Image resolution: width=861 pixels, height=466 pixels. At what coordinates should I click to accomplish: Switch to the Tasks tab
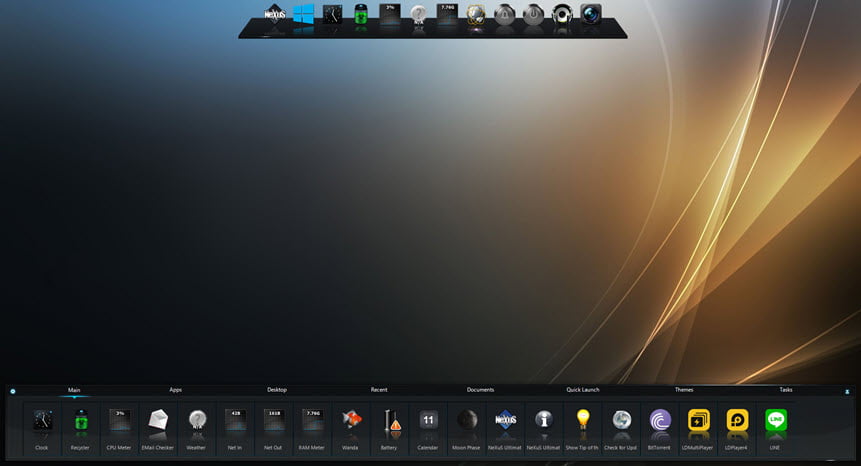click(x=786, y=390)
